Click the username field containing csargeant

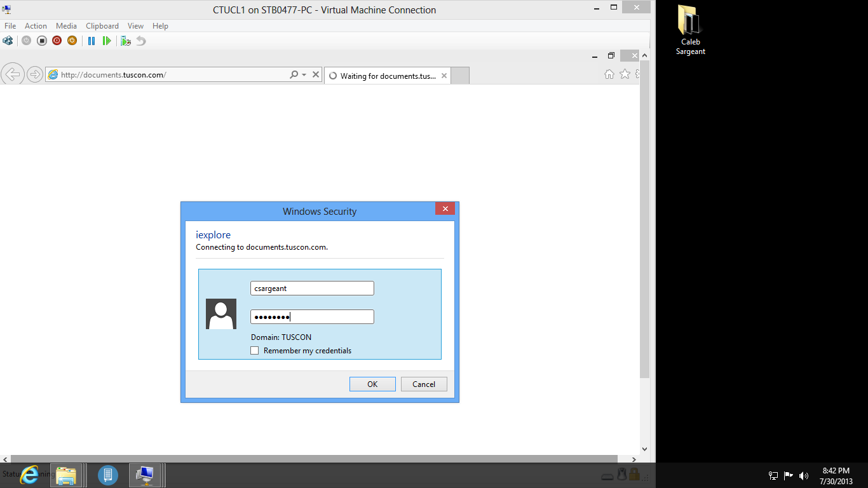[312, 288]
